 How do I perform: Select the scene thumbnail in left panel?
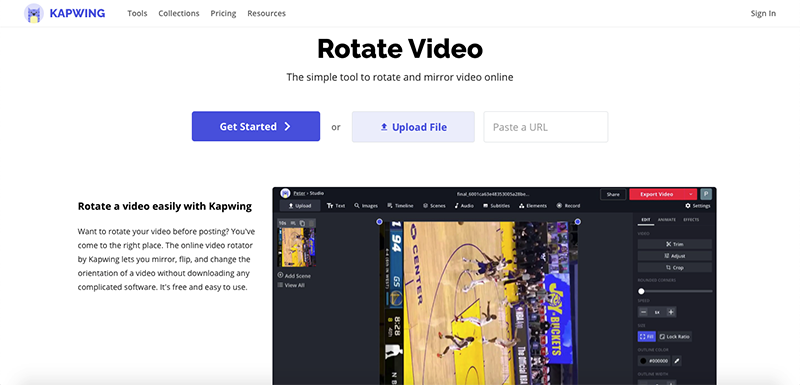pyautogui.click(x=296, y=247)
